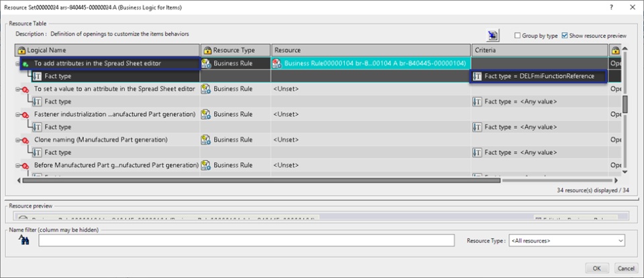Enable the Group by type checkbox
This screenshot has height=278, width=644.
[517, 36]
